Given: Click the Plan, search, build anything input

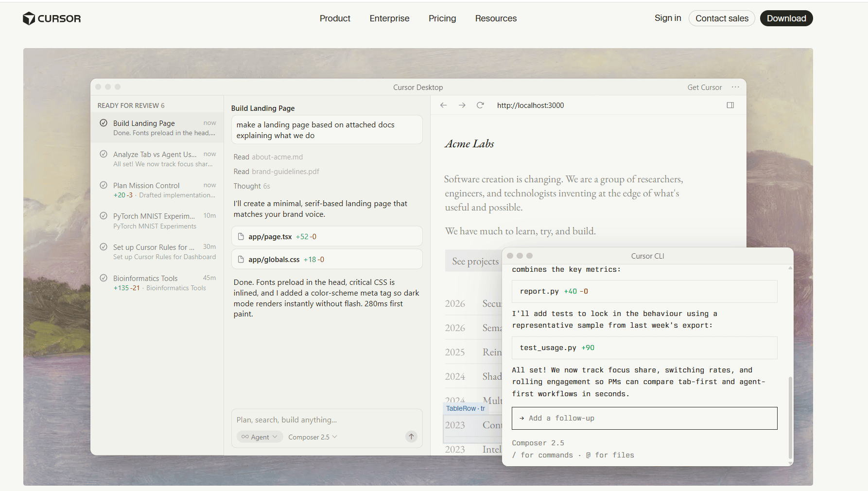Looking at the screenshot, I should pyautogui.click(x=327, y=420).
